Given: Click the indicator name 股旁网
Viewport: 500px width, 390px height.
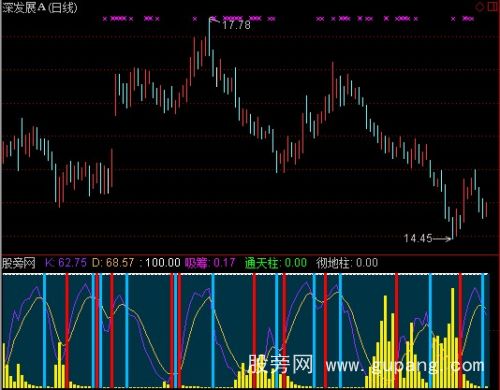Looking at the screenshot, I should [x=19, y=263].
